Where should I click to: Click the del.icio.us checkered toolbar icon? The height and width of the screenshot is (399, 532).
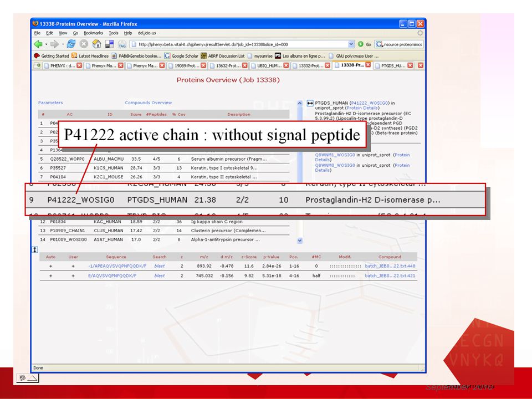110,44
